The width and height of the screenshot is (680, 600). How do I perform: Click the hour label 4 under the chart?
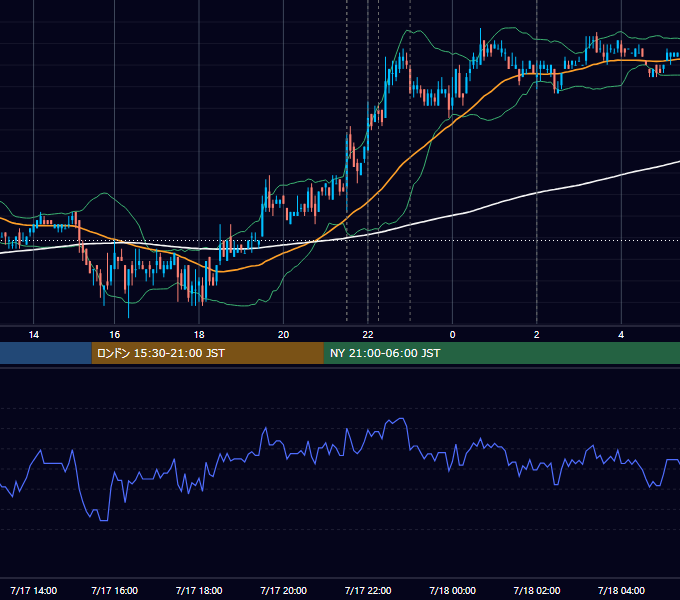(621, 335)
